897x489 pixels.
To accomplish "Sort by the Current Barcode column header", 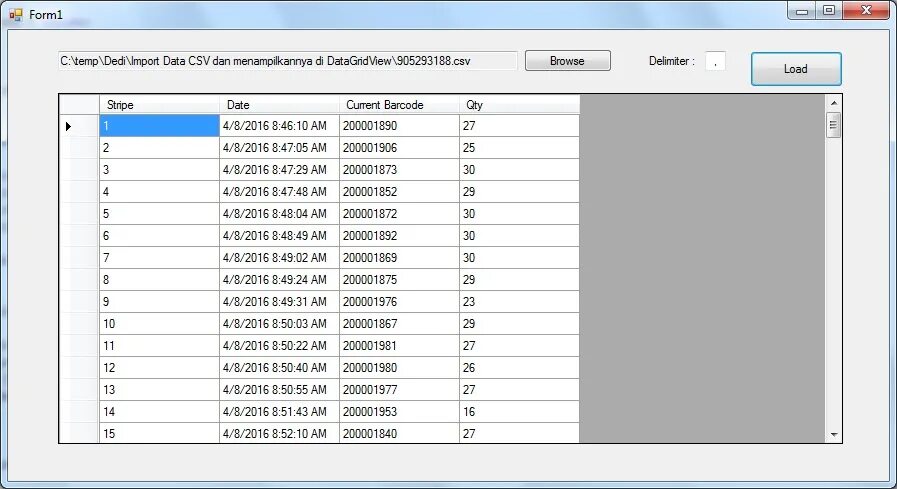I will [399, 105].
